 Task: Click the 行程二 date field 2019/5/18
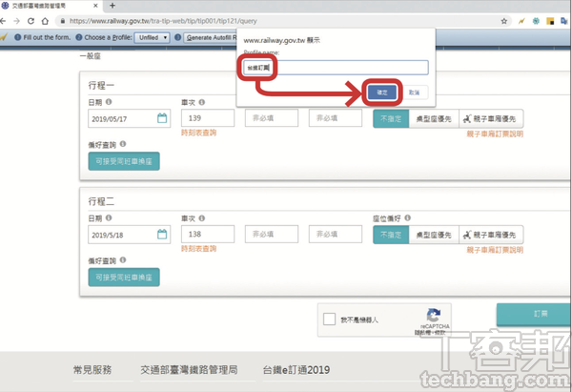[129, 235]
